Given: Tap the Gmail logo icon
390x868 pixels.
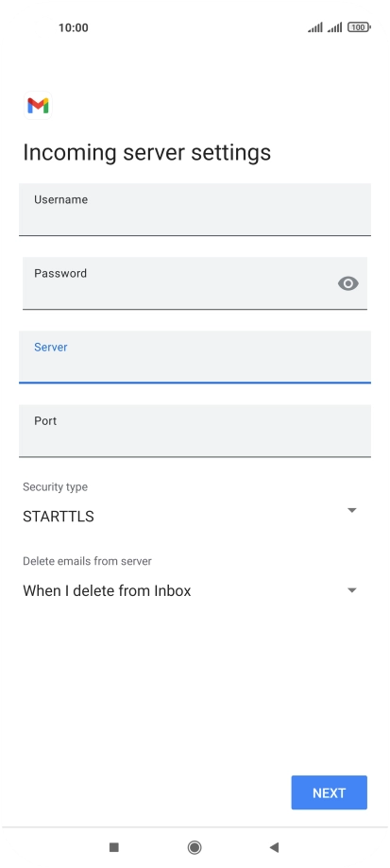Looking at the screenshot, I should tap(38, 105).
